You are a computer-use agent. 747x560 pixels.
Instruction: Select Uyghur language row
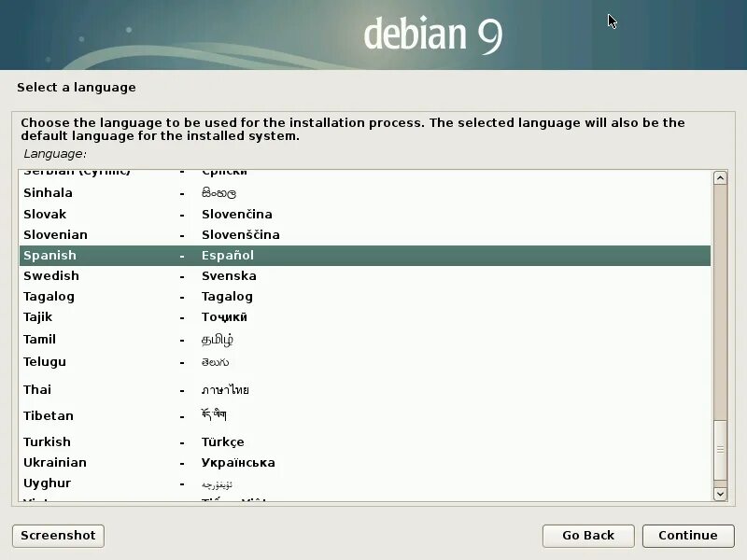pos(365,483)
